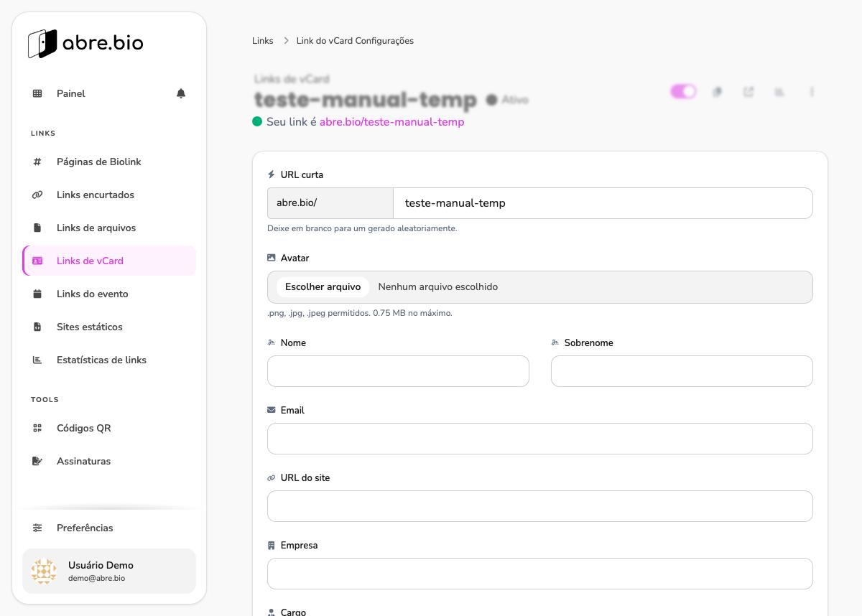This screenshot has width=862, height=616.
Task: Open Preferências settings
Action: coord(109,528)
